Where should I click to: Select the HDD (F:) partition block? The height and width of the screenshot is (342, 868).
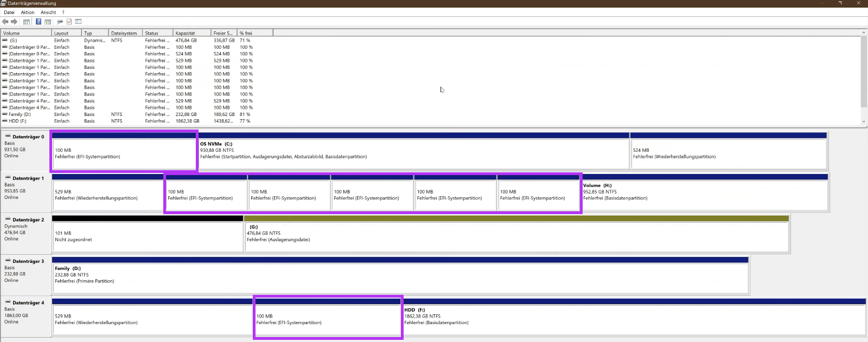(634, 317)
